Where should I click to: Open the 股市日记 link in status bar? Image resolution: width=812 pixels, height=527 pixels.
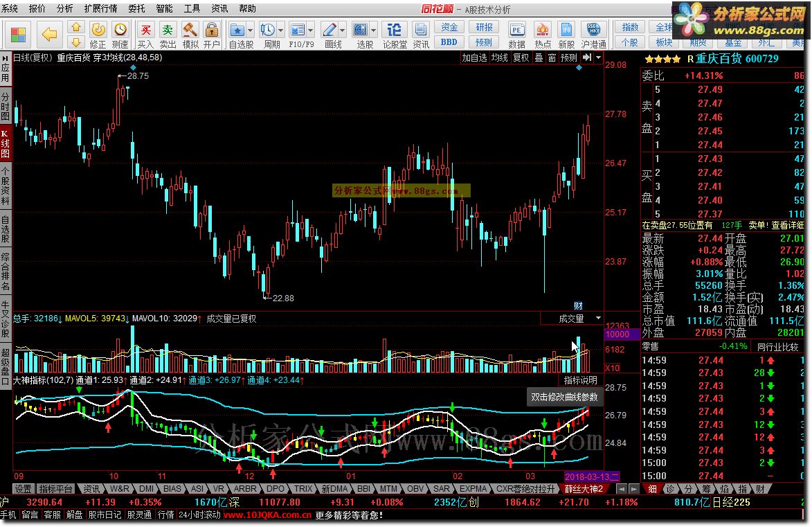pyautogui.click(x=105, y=515)
